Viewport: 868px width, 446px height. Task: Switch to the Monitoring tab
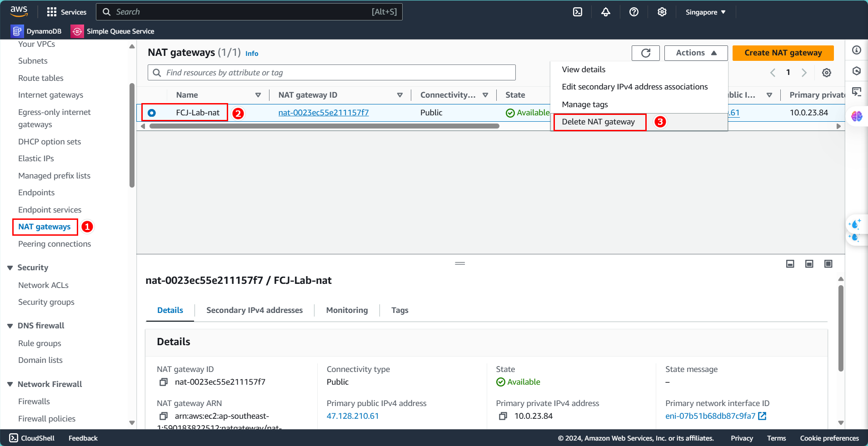pyautogui.click(x=347, y=310)
